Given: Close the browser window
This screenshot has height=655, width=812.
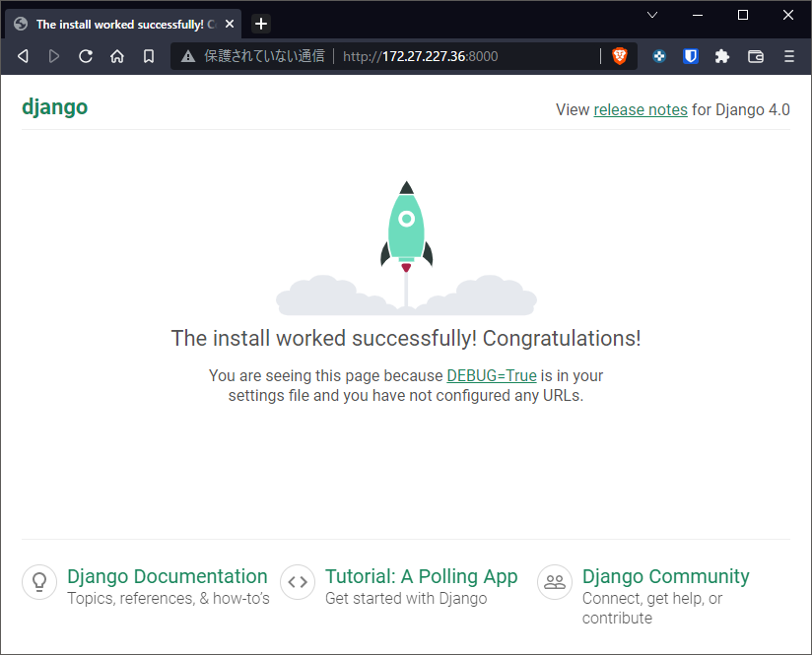Looking at the screenshot, I should coord(788,15).
